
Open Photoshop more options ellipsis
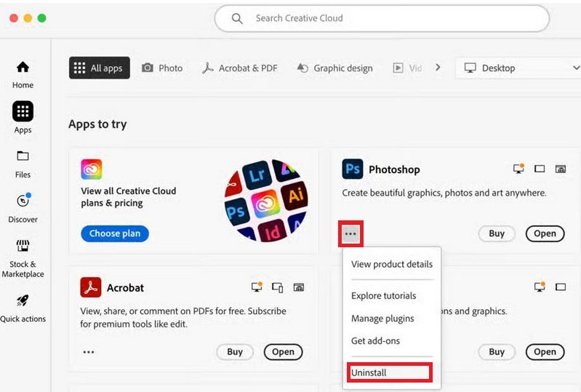(x=350, y=233)
